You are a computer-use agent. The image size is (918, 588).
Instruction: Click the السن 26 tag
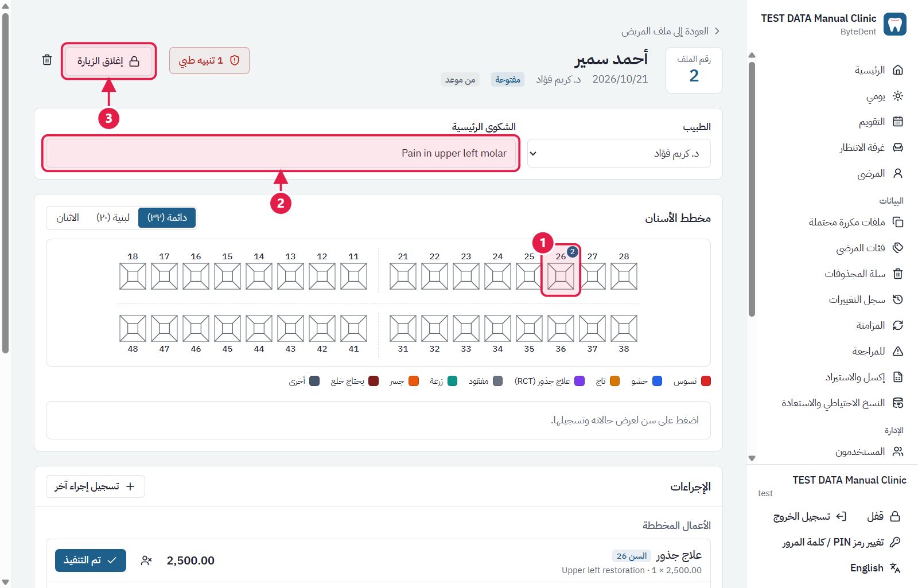(x=632, y=556)
